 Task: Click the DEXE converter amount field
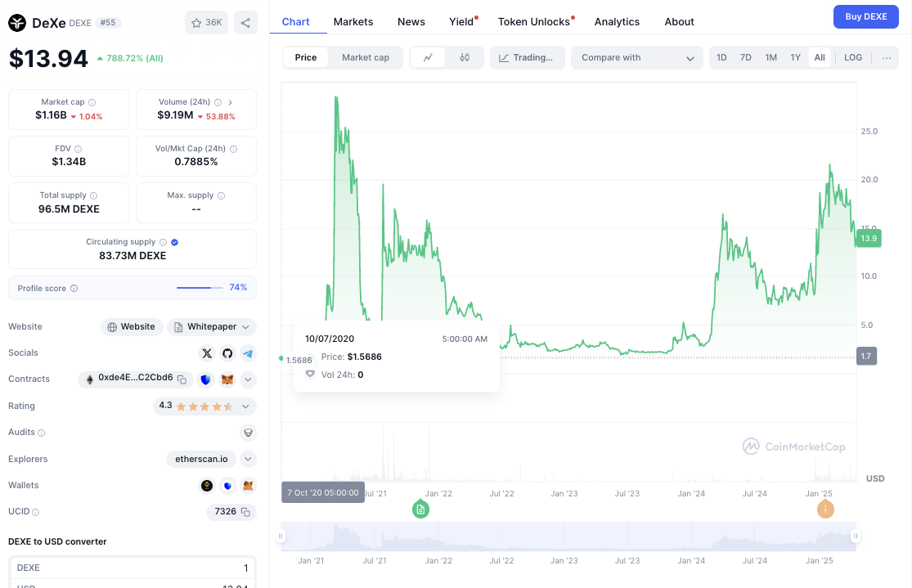(132, 568)
